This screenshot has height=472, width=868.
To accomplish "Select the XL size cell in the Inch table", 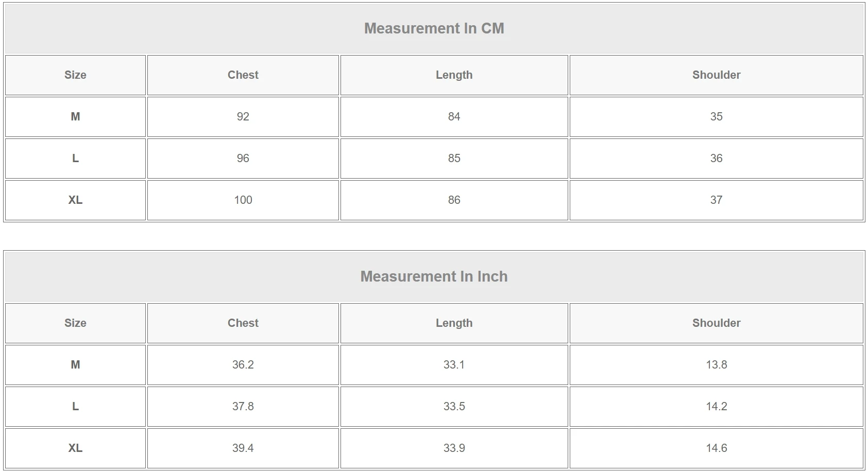I will click(75, 448).
